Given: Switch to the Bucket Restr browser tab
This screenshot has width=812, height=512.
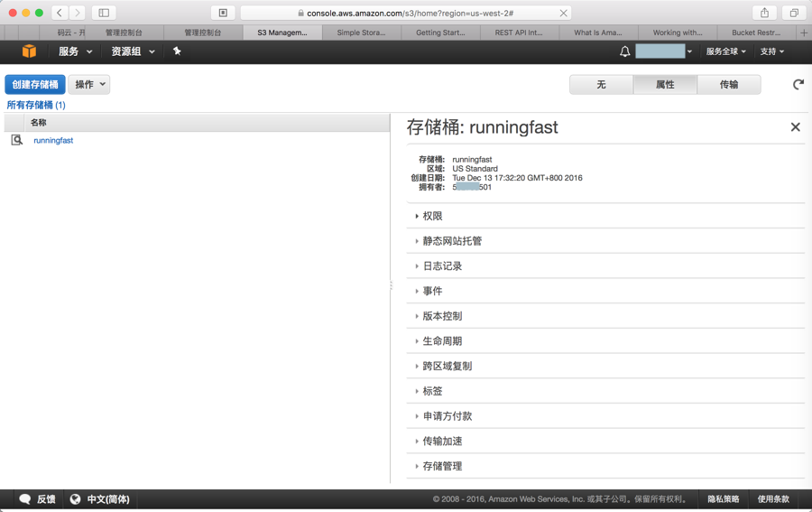Looking at the screenshot, I should pyautogui.click(x=757, y=33).
